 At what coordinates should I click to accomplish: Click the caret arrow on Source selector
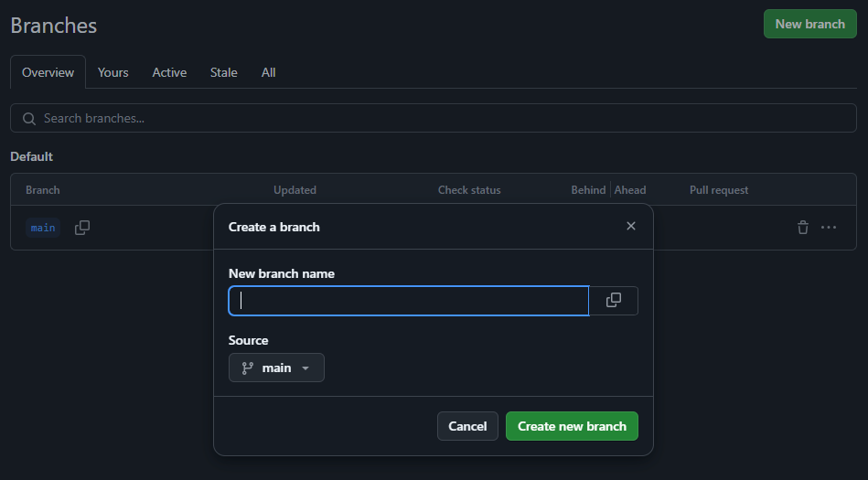305,368
